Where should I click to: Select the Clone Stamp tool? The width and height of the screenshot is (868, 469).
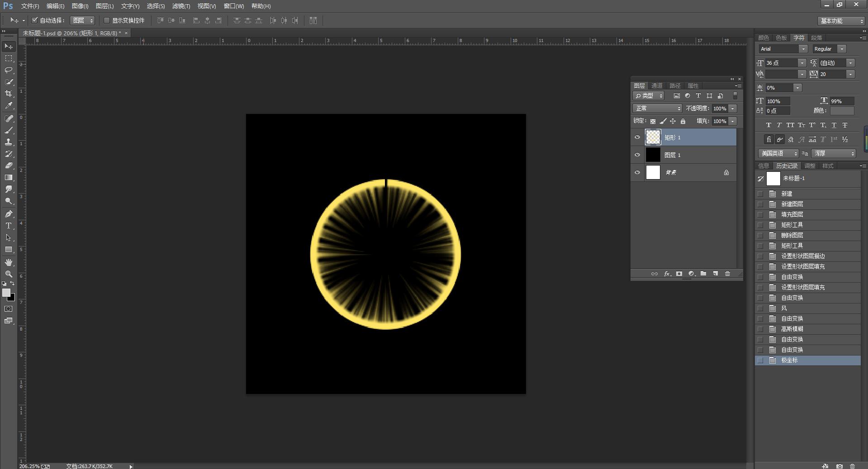[9, 142]
